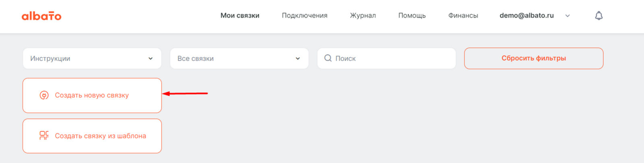Screen dimensions: 644x163
Task: Click the arrow on the Инструкции dropdown
Action: click(151, 58)
